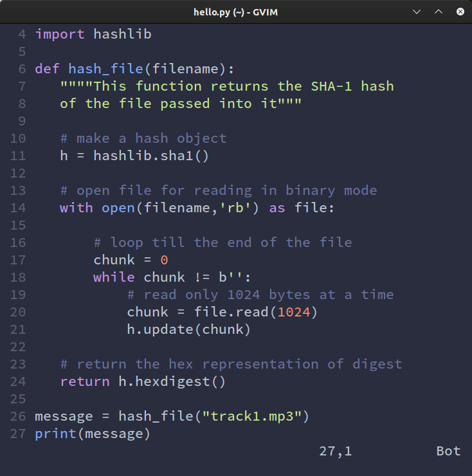Minimize the GVIM window with chevron-down icon
Viewport: 472px width, 476px height.
click(417, 12)
